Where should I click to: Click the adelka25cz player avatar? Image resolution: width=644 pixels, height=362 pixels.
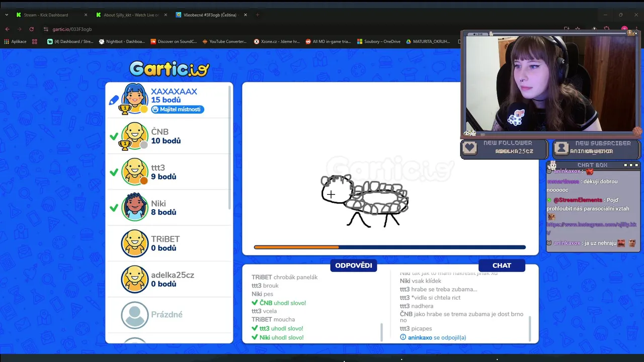135,279
